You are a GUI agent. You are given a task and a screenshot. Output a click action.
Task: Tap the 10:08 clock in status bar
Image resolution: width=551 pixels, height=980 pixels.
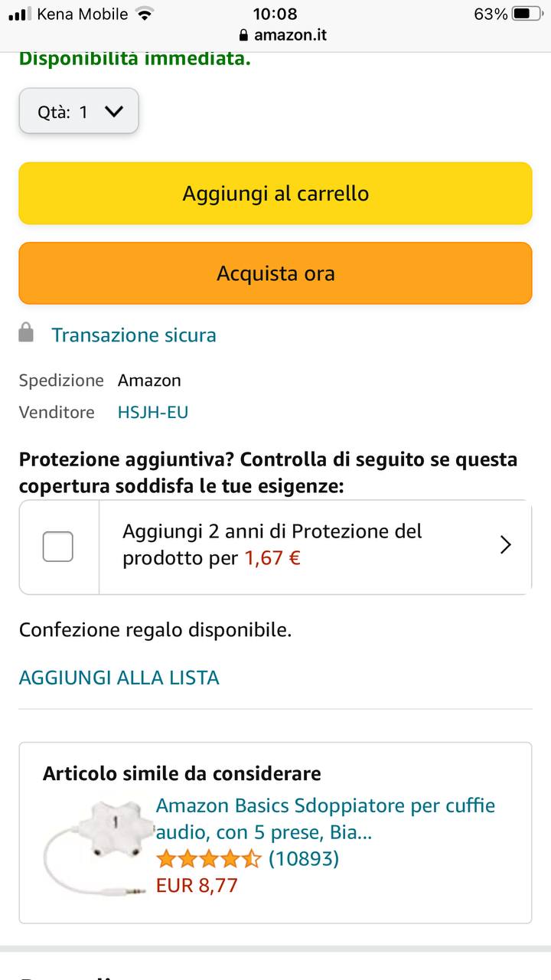click(275, 14)
